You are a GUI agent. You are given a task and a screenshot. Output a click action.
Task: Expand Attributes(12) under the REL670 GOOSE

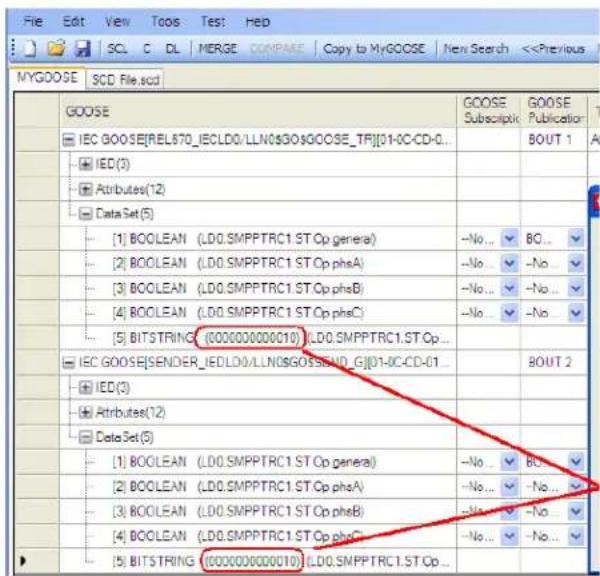pos(85,189)
